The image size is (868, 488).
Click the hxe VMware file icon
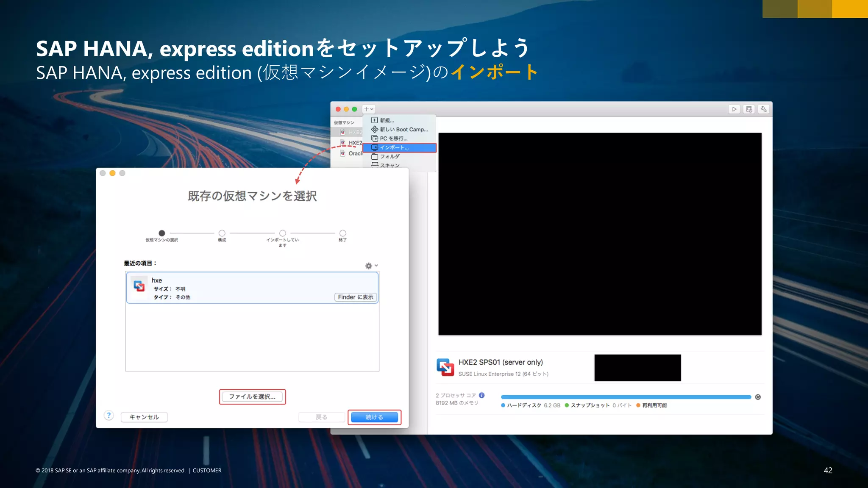139,286
